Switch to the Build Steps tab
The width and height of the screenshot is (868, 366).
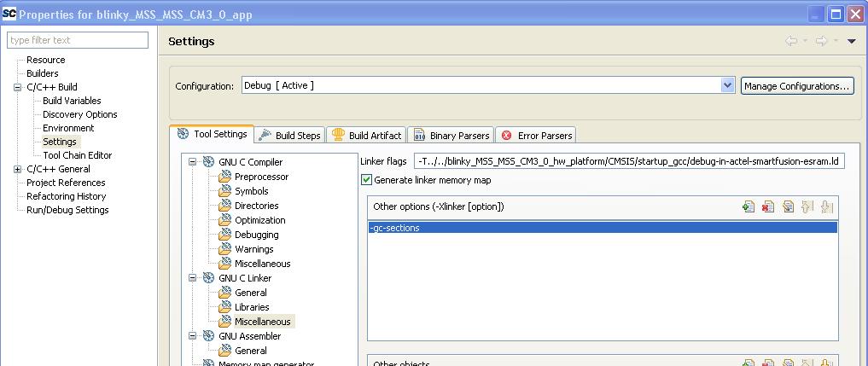289,135
